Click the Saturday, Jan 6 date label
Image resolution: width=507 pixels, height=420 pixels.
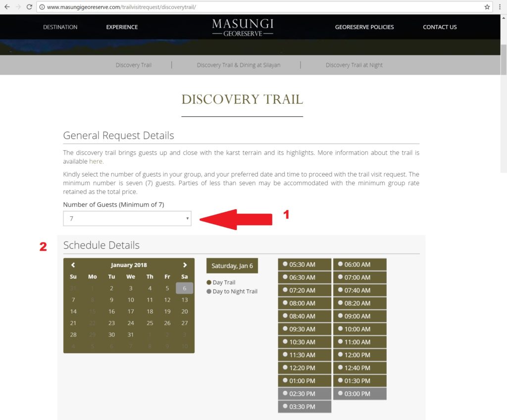pyautogui.click(x=232, y=266)
